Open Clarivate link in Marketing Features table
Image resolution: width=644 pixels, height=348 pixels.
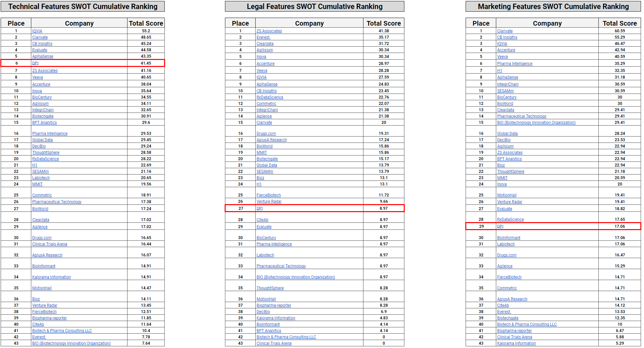click(x=505, y=31)
